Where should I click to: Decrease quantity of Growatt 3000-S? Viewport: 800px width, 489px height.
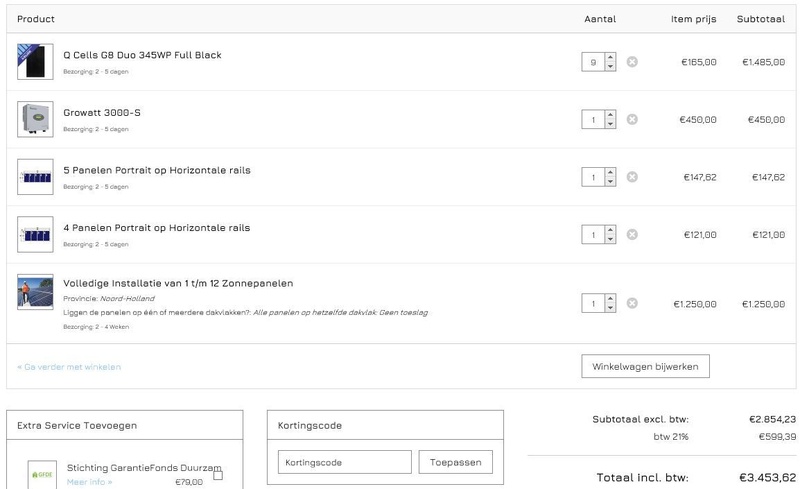coord(610,124)
